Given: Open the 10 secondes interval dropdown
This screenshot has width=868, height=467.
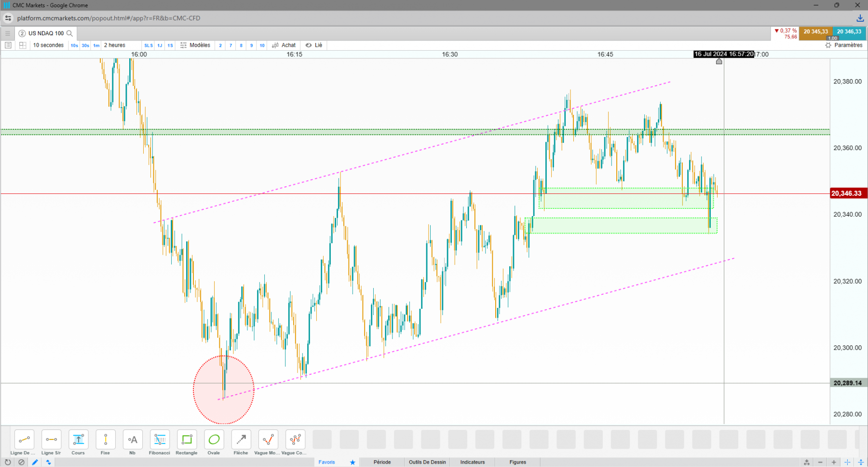Looking at the screenshot, I should pos(48,45).
